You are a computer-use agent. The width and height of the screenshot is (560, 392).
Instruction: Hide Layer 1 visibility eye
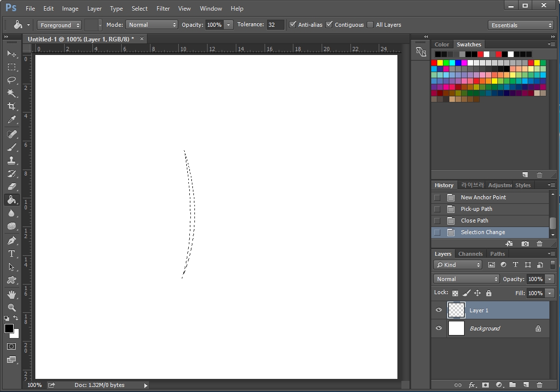(x=439, y=310)
